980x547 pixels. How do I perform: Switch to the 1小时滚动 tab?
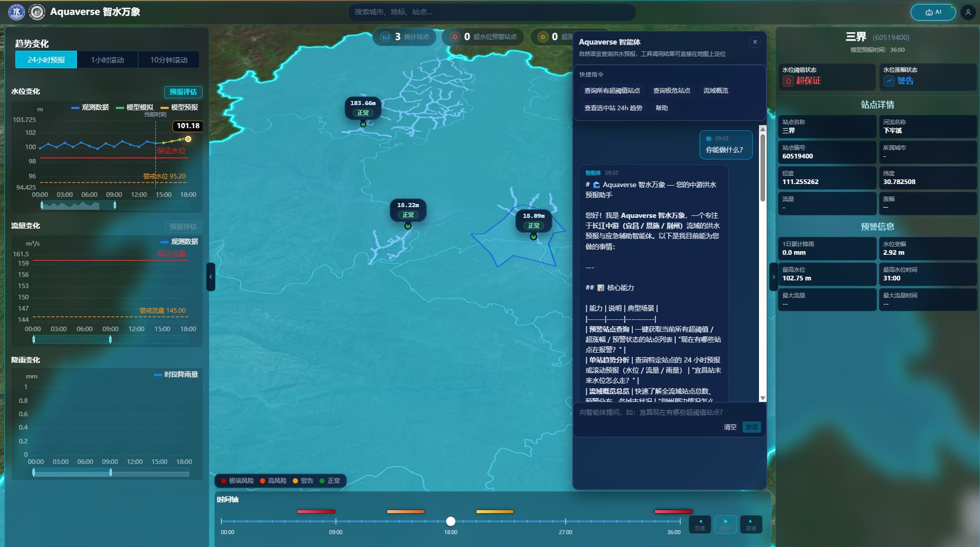click(x=108, y=60)
